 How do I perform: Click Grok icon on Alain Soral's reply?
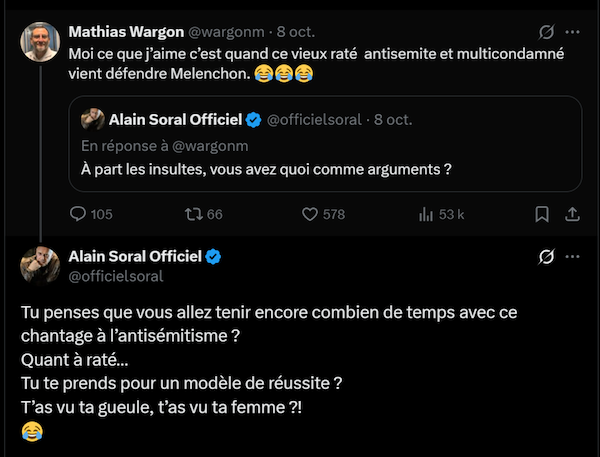[547, 257]
